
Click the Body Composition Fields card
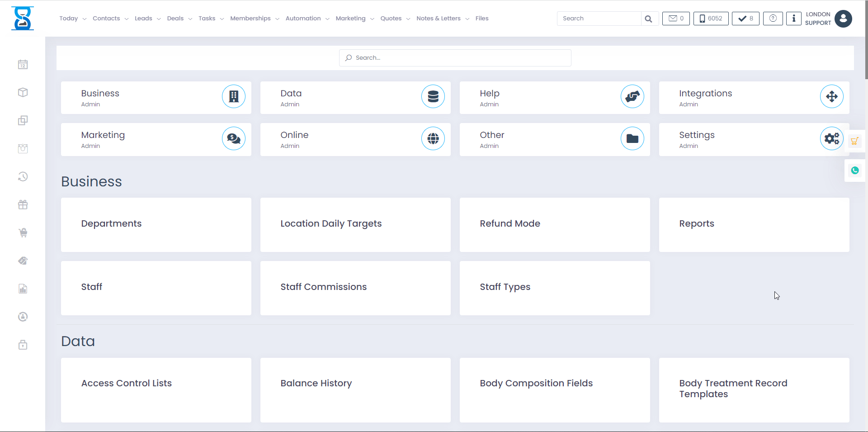pyautogui.click(x=536, y=383)
